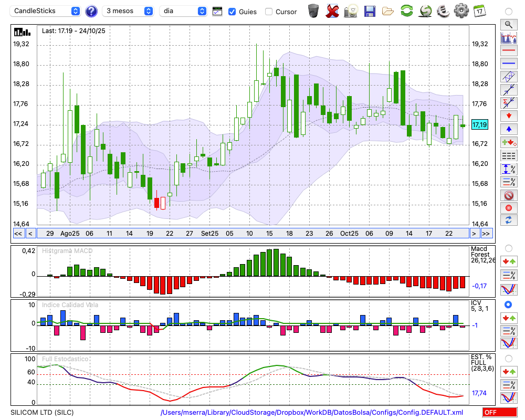Click the trash can icon
Screen dimensions: 525x420
click(313, 10)
